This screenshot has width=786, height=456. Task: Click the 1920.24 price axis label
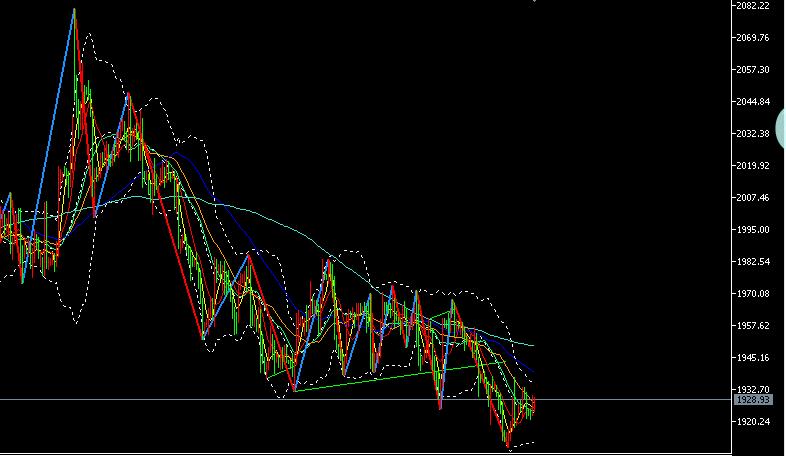pos(752,421)
